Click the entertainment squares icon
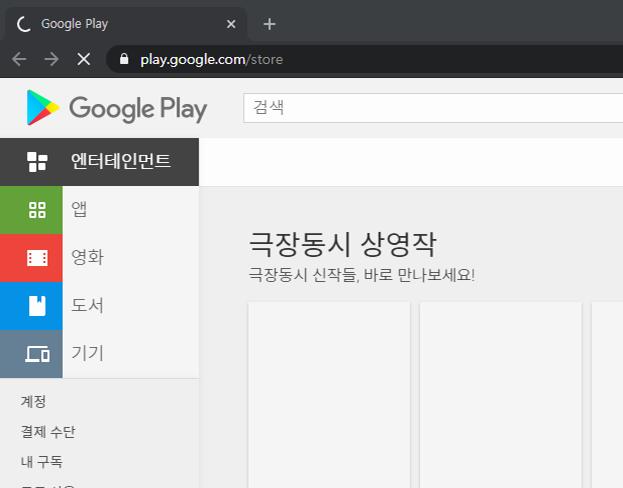The image size is (623, 488). [37, 162]
